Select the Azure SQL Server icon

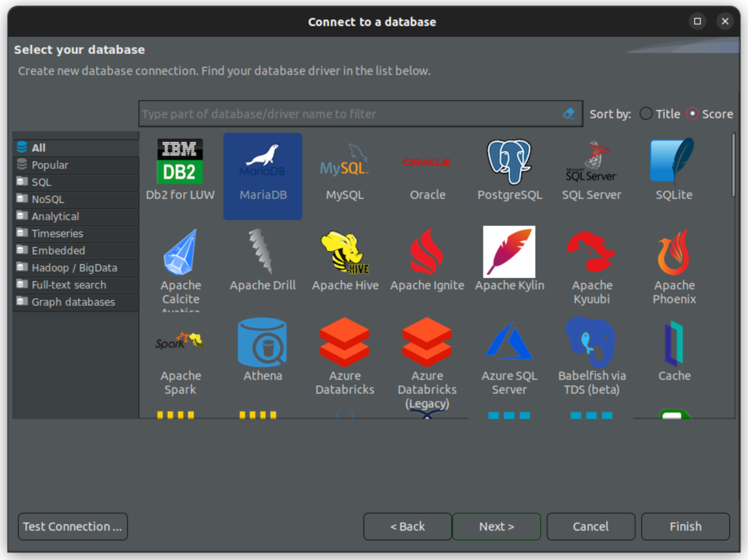point(509,342)
